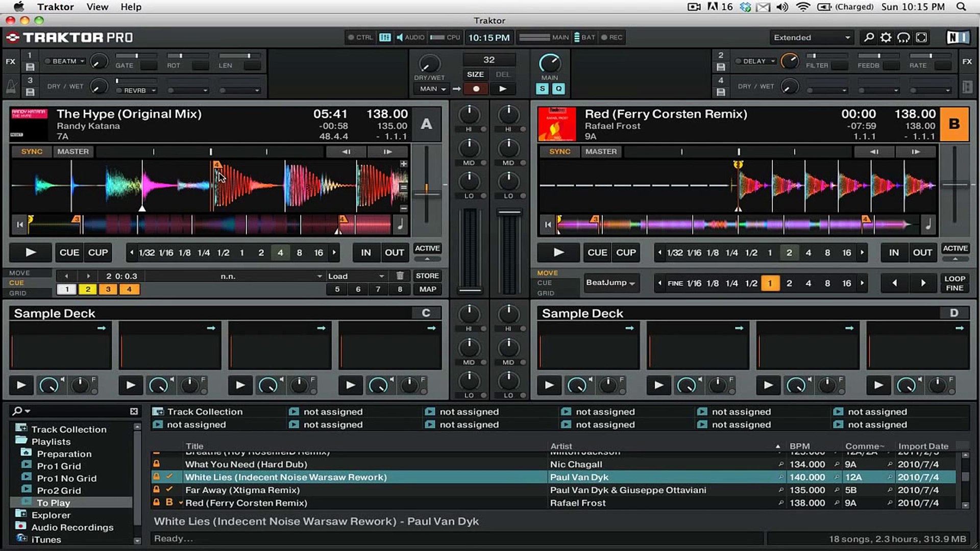The height and width of the screenshot is (551, 980).
Task: Click the headphones cruise icon in header
Action: pos(903,37)
